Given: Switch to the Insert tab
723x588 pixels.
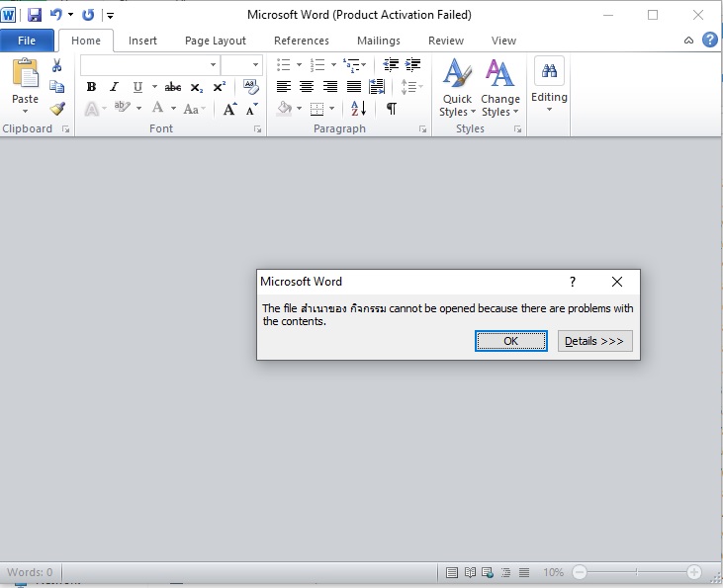Looking at the screenshot, I should pyautogui.click(x=142, y=41).
